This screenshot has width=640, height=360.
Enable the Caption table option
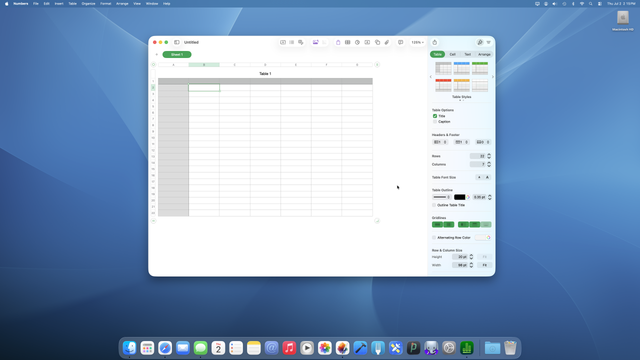tap(435, 122)
